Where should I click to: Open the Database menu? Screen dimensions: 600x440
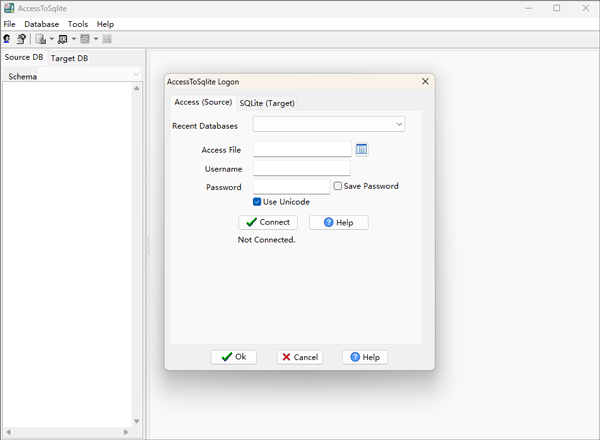42,24
